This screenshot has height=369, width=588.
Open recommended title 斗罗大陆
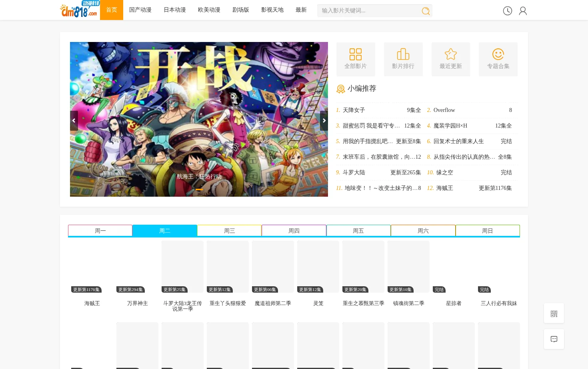point(354,172)
